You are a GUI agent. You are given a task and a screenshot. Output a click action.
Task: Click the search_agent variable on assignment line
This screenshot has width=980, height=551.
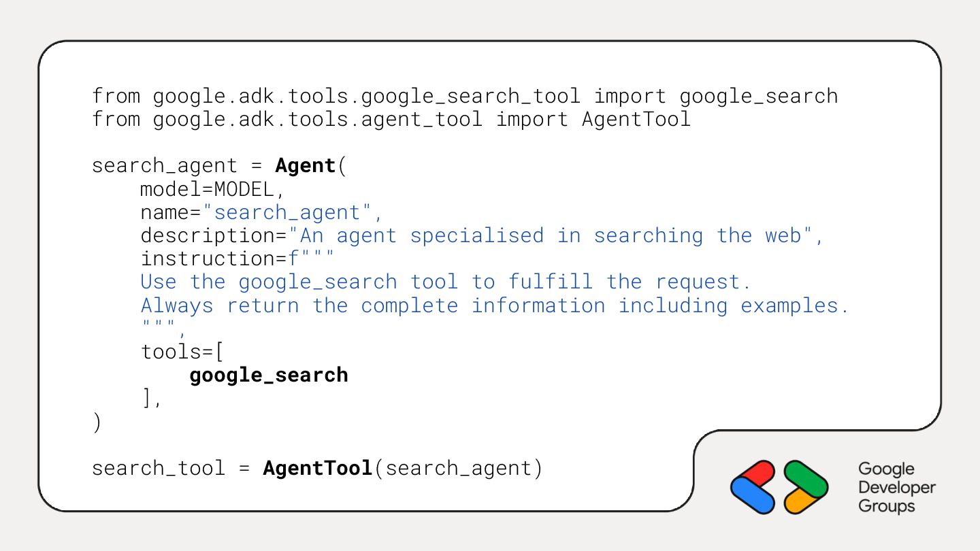(164, 166)
